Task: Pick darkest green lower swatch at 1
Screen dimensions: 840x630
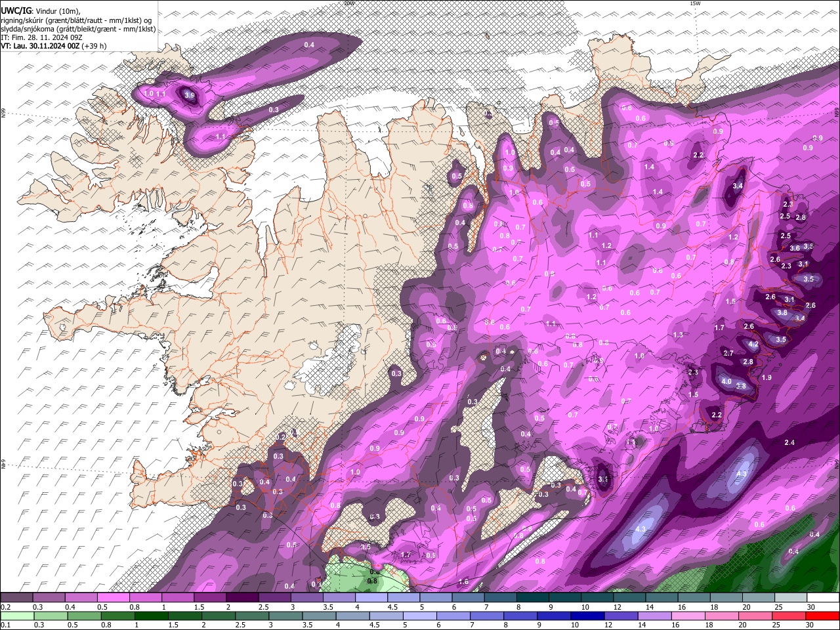Action: point(151,616)
